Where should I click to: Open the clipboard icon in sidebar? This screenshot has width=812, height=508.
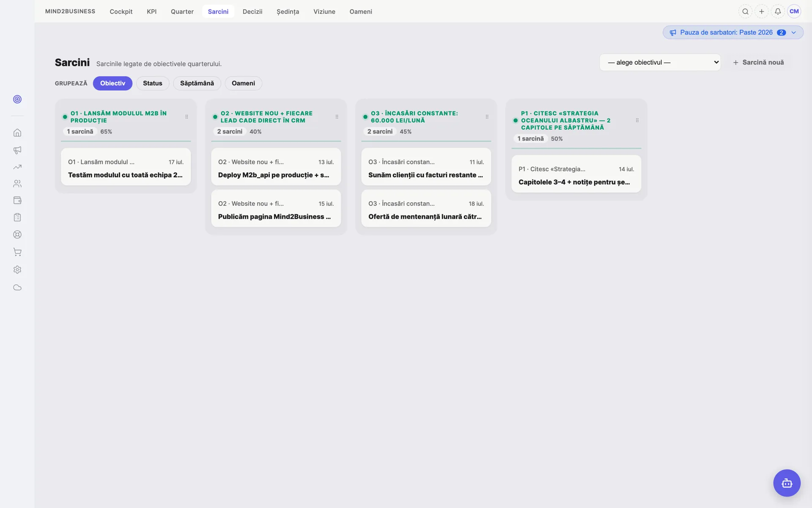[x=17, y=217]
